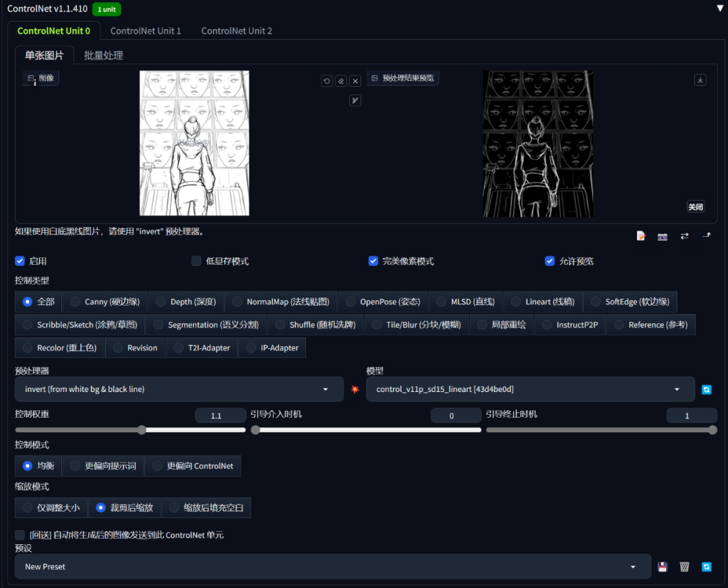Image resolution: width=728 pixels, height=588 pixels.
Task: Select IP-Adapter control type
Action: pos(272,348)
